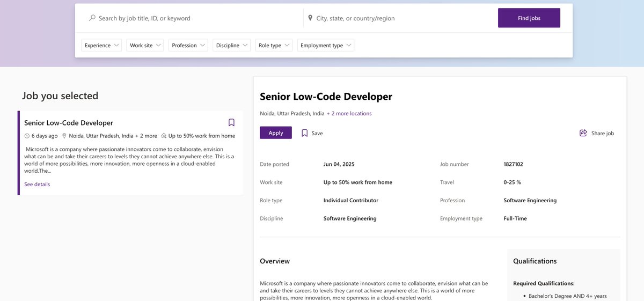The width and height of the screenshot is (644, 301).
Task: Click the Required Qualifications subheading
Action: [544, 283]
